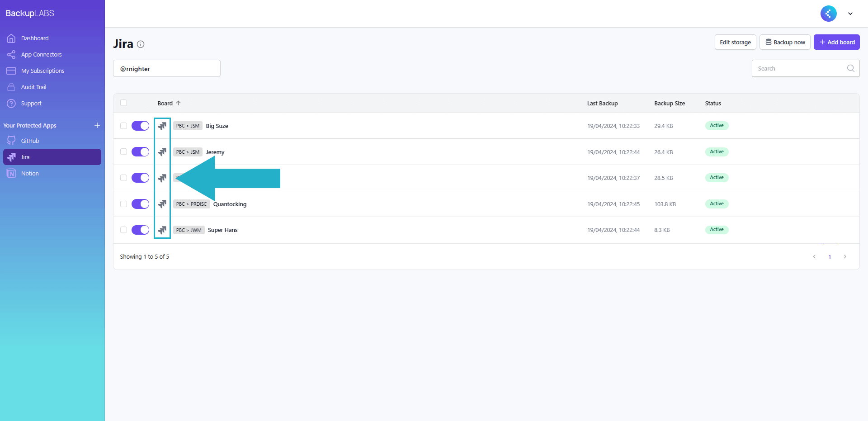Click the App Connectors share icon
868x421 pixels.
[11, 55]
